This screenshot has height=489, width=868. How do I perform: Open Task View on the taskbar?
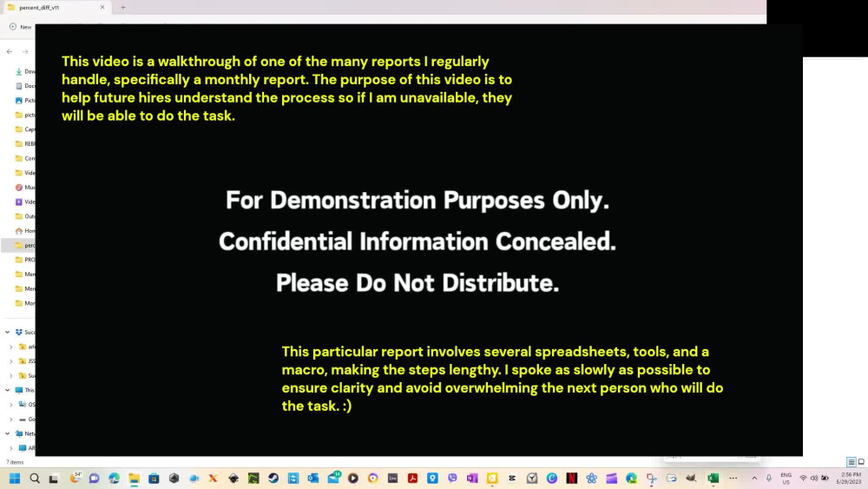pos(54,479)
